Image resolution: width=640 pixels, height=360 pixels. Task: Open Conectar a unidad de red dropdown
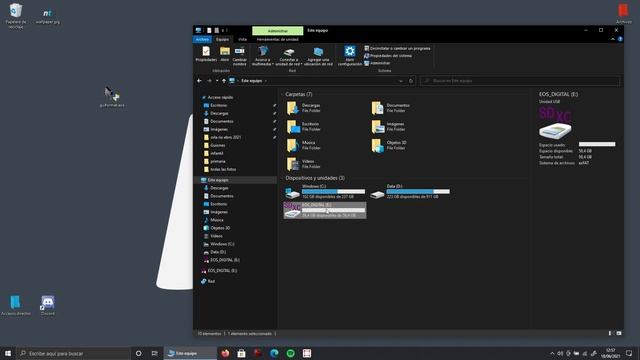click(289, 56)
